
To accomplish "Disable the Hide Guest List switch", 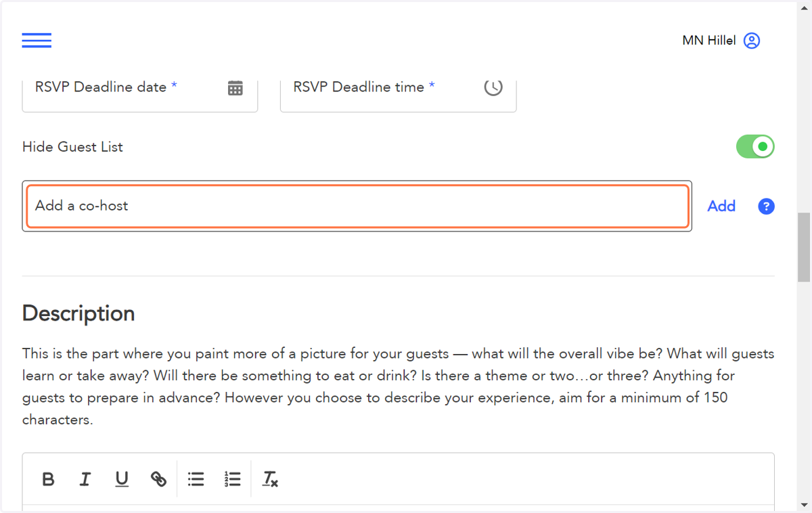I will point(755,146).
